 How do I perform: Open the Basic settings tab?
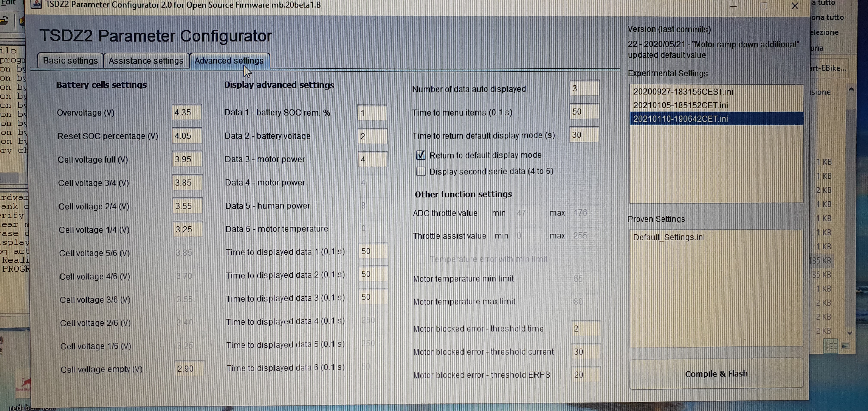[70, 61]
